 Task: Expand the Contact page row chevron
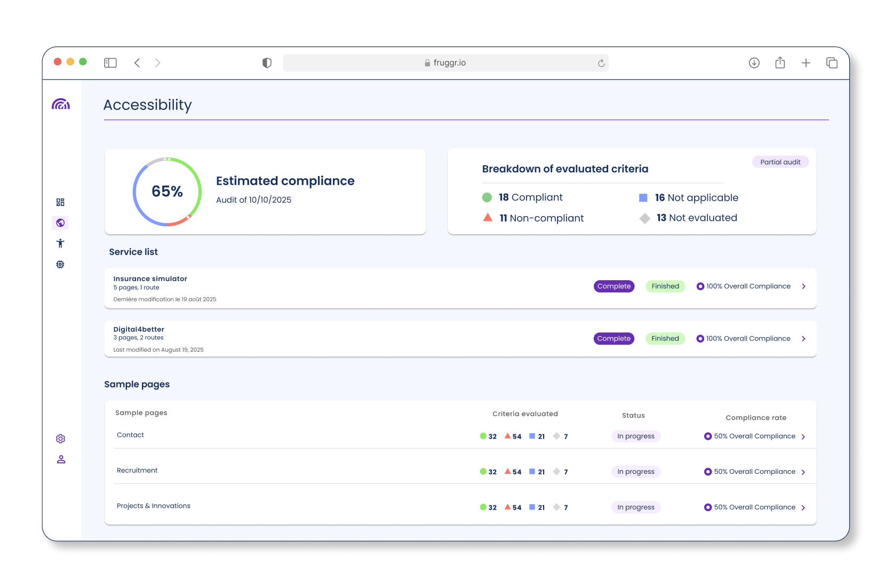[x=803, y=437]
